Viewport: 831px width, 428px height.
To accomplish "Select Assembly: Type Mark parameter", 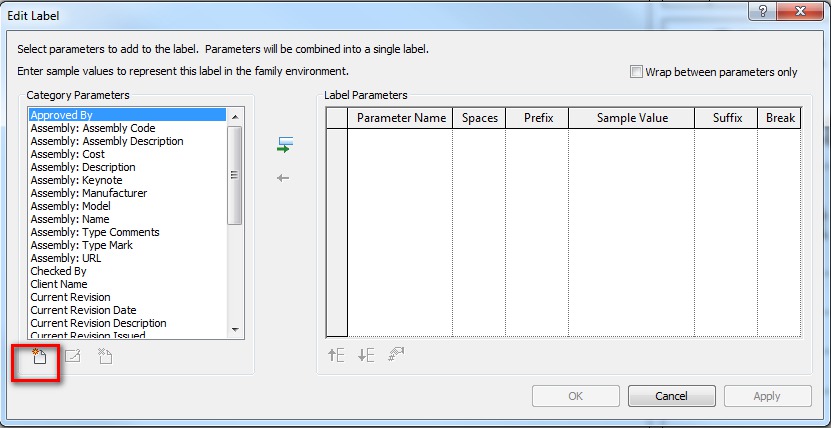I will tap(128, 245).
